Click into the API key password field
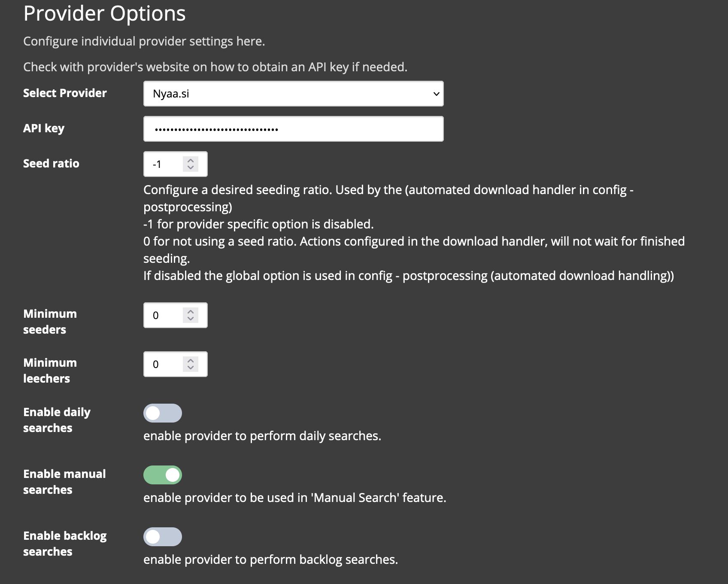 tap(293, 129)
